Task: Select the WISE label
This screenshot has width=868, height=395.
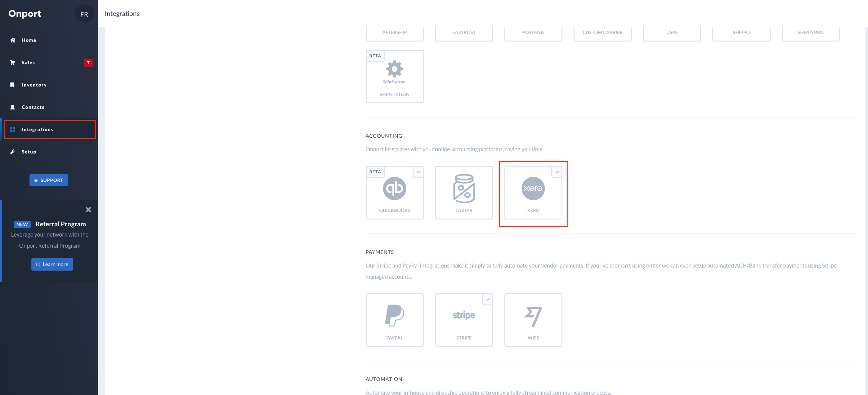Action: (x=533, y=338)
